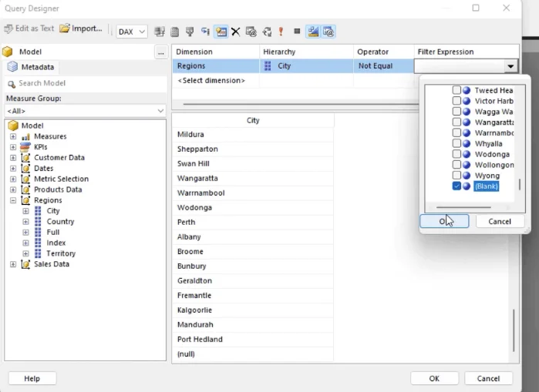This screenshot has width=539, height=392.
Task: Check the Wyong checkbox
Action: coord(456,175)
